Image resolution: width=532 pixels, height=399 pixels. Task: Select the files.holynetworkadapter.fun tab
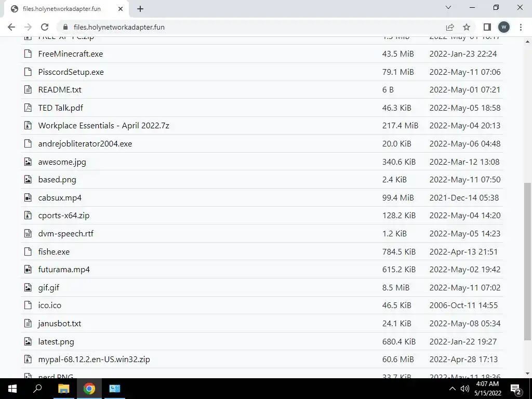point(66,9)
